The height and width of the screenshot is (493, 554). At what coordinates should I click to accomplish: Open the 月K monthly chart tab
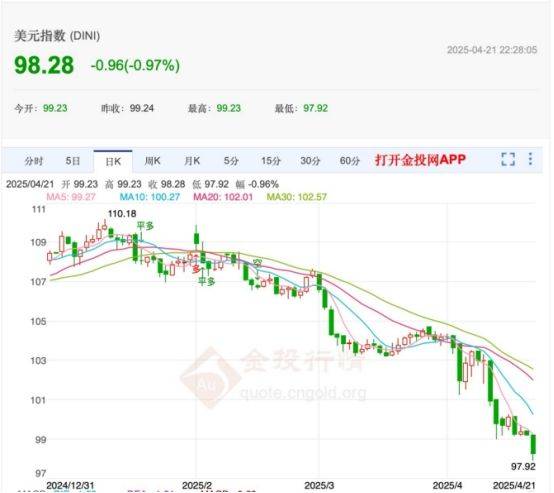(x=192, y=161)
